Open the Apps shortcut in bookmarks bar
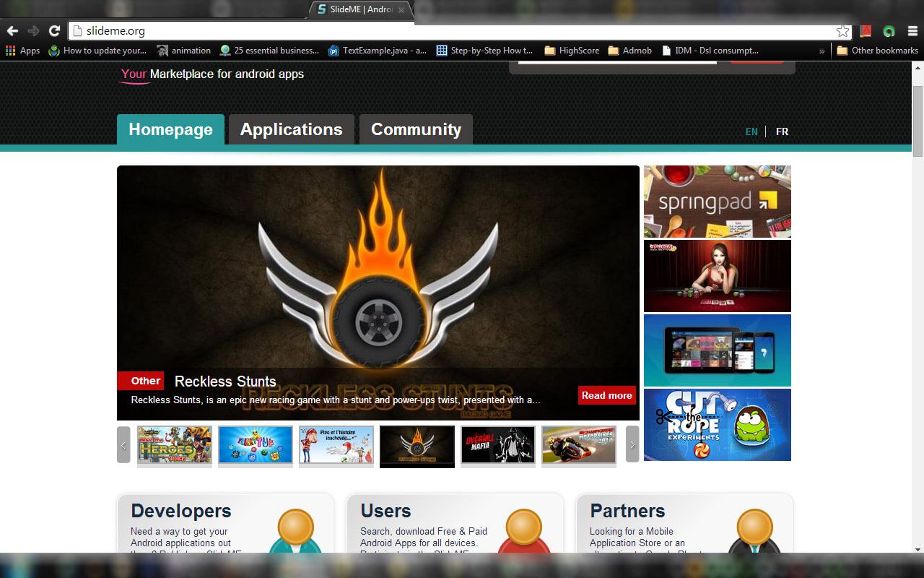924x578 pixels. [x=22, y=51]
